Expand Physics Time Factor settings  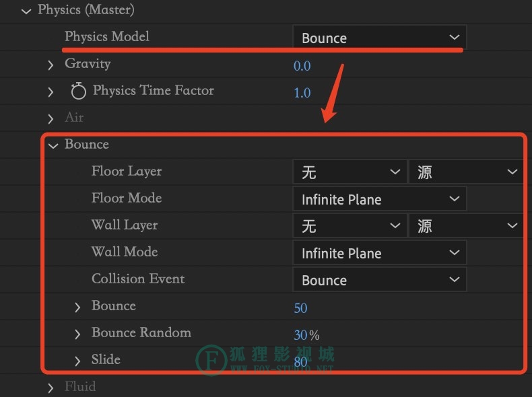click(x=51, y=92)
